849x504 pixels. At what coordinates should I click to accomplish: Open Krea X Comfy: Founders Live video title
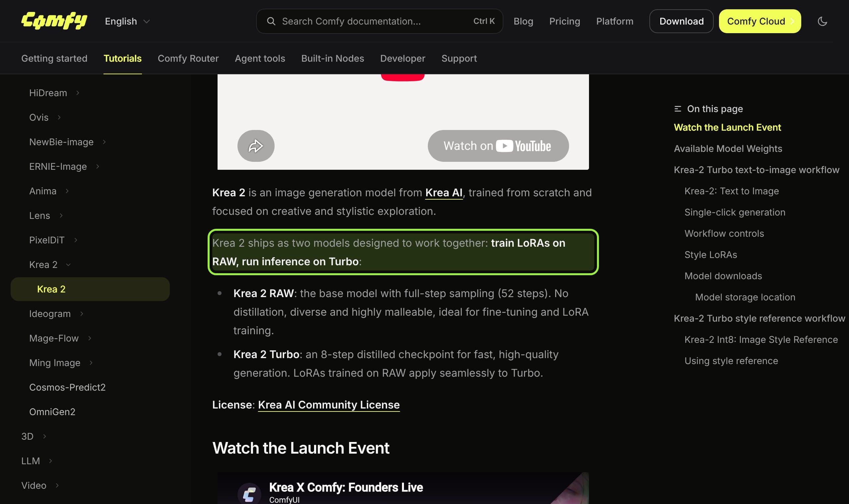tap(346, 487)
